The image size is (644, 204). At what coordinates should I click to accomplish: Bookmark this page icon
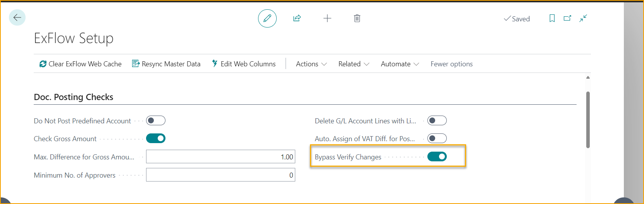[552, 18]
